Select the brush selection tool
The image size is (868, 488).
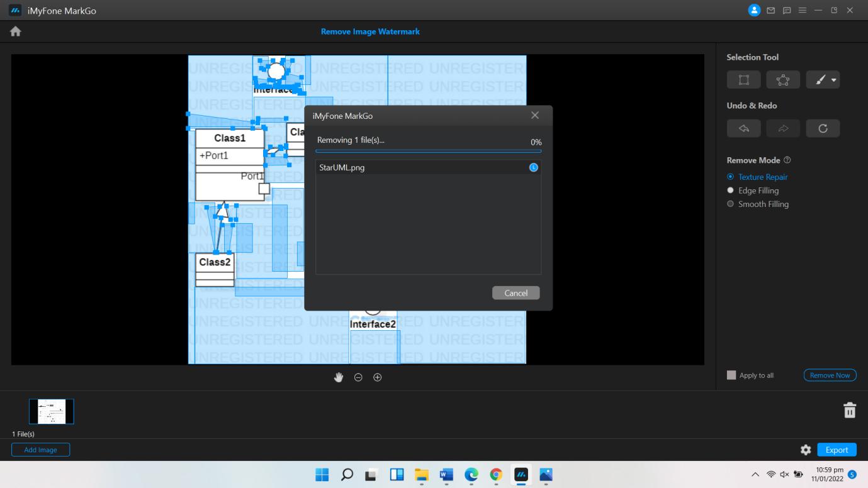820,79
